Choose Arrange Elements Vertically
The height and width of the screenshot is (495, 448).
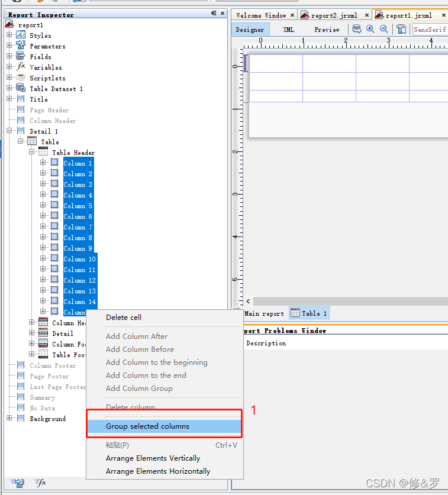pyautogui.click(x=165, y=458)
